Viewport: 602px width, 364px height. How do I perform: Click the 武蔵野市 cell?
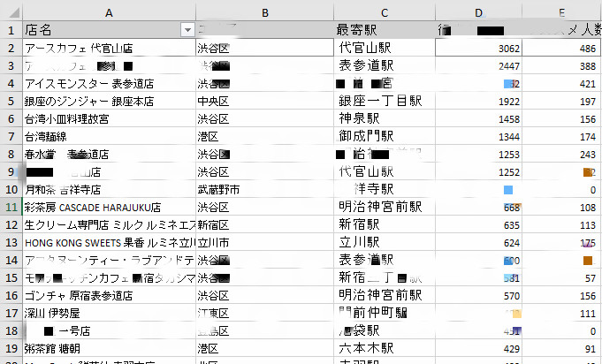point(265,189)
